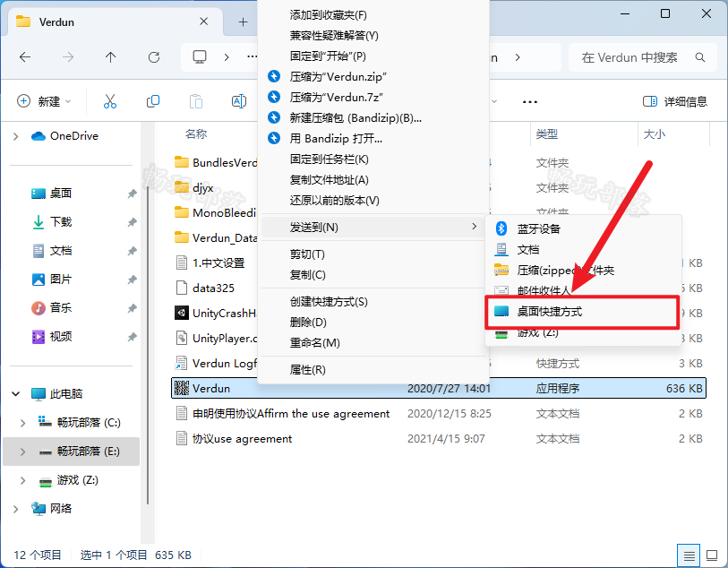Select the 申明使用协议Affirm the use agreement file
Screen dimensions: 728x568
[439, 413]
